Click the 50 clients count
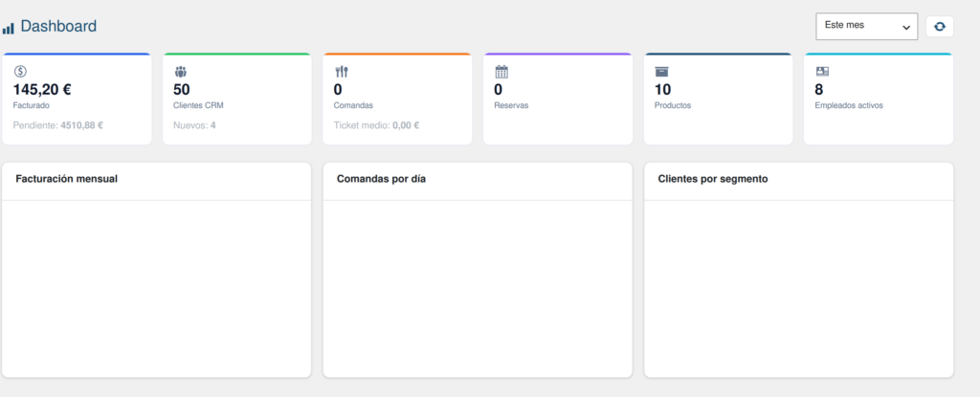 tap(181, 89)
